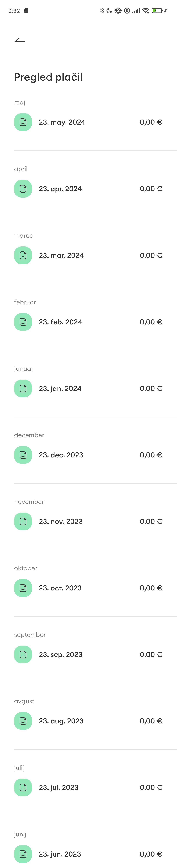Tap the Wi-Fi status bar icon
This screenshot has width=177, height=868.
tap(146, 10)
